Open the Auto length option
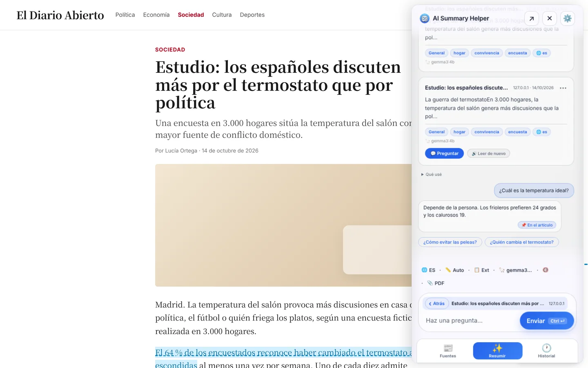The image size is (588, 368). click(455, 270)
